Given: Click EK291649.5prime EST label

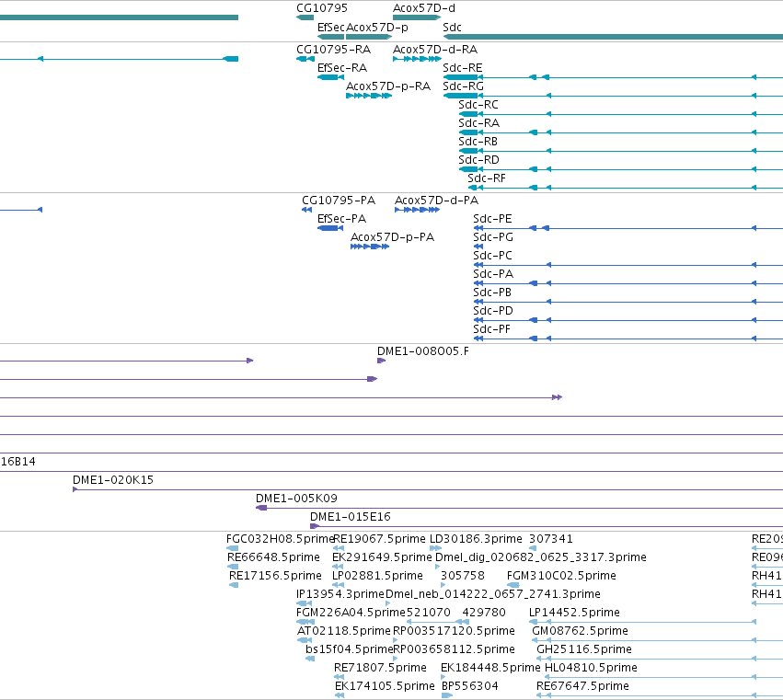Looking at the screenshot, I should point(382,557).
